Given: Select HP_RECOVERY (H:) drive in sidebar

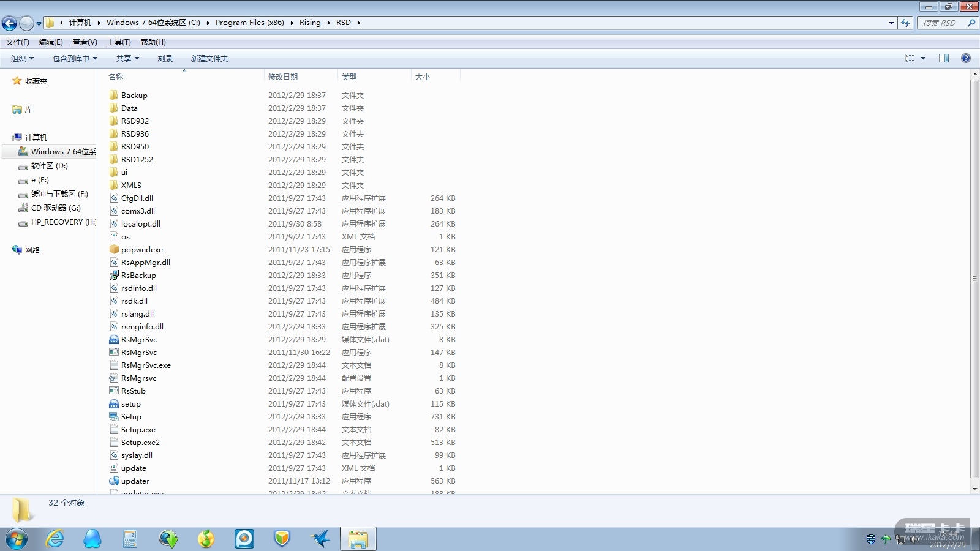Looking at the screenshot, I should coord(64,222).
